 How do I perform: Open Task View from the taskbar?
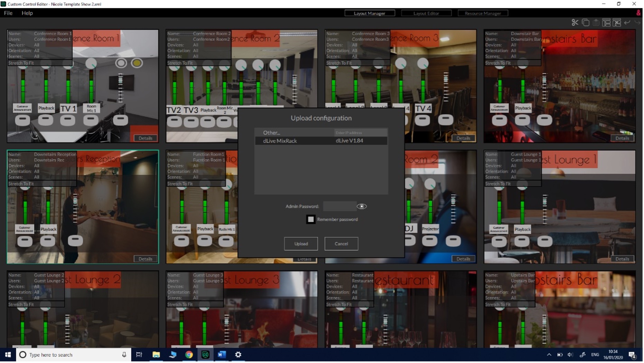coord(139,355)
